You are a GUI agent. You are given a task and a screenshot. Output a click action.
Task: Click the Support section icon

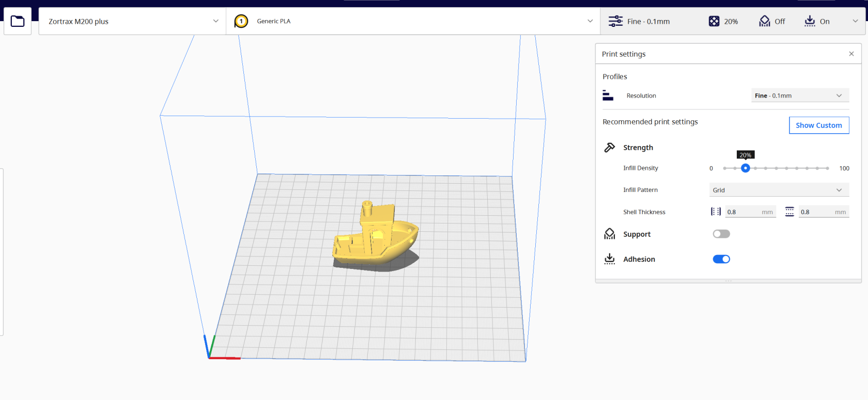coord(610,234)
